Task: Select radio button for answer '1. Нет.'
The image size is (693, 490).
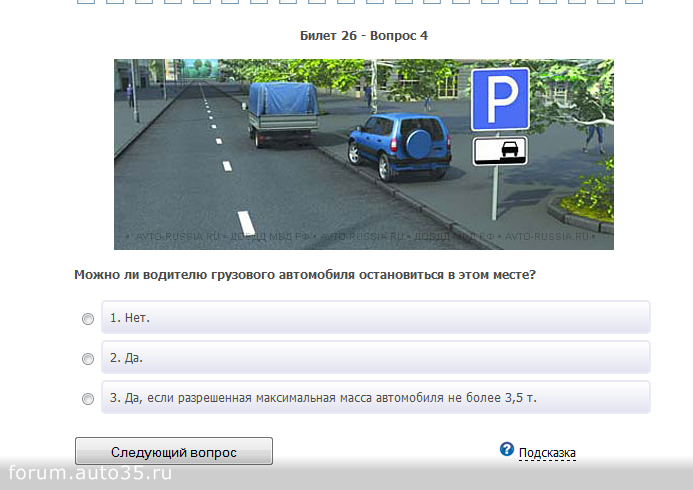Action: [x=88, y=319]
